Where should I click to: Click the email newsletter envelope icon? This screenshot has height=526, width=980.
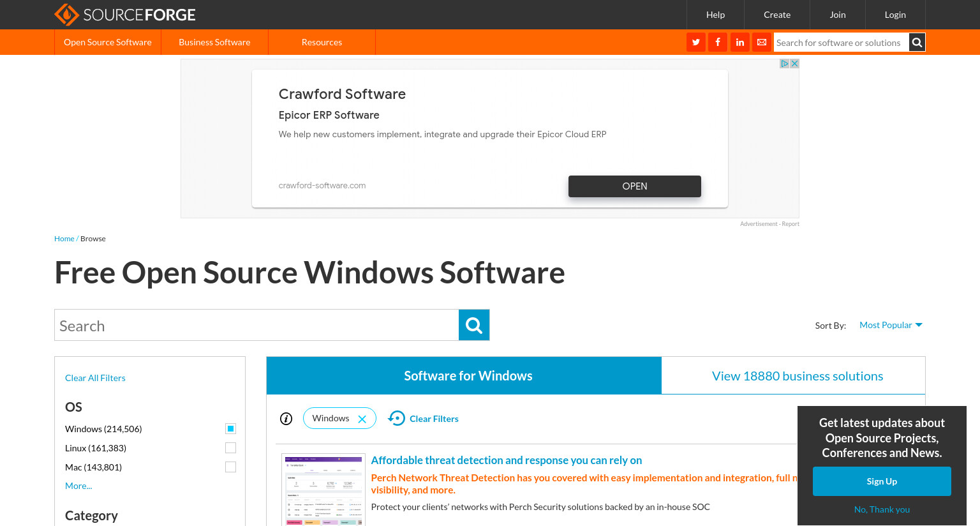[762, 42]
